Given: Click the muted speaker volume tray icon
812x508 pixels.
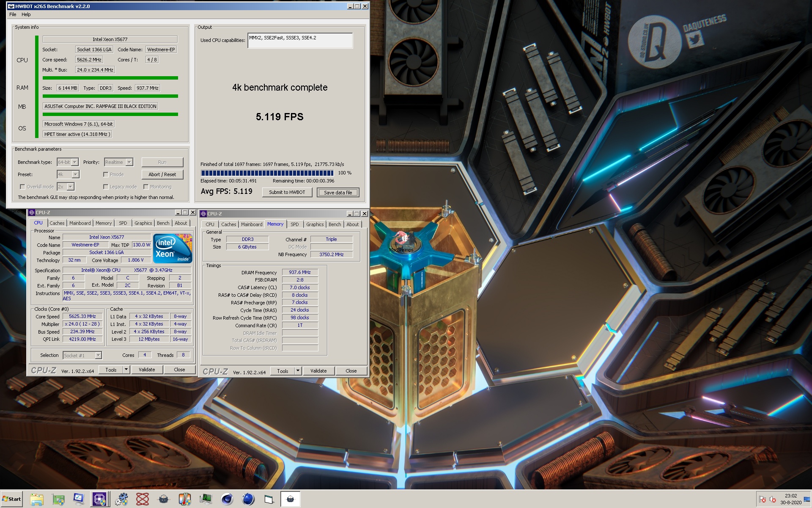Looking at the screenshot, I should [x=772, y=499].
